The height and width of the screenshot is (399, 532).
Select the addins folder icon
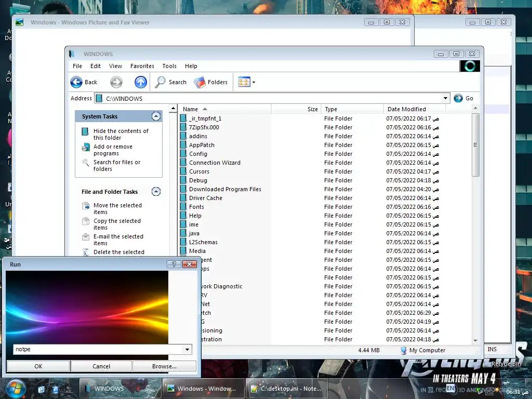coord(183,136)
